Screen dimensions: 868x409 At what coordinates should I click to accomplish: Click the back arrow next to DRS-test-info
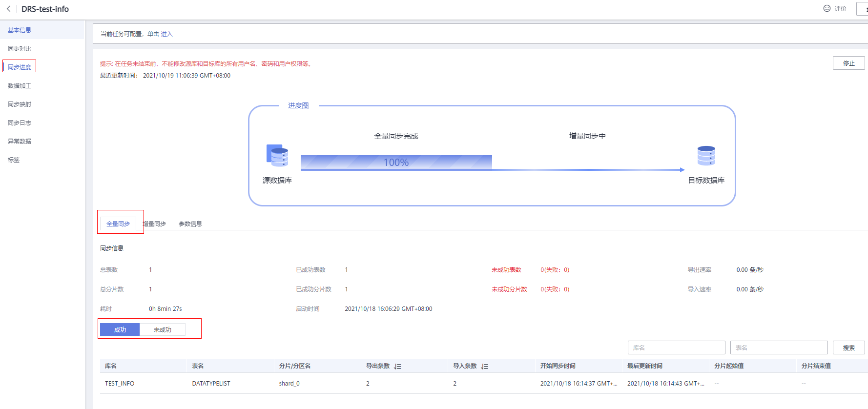9,9
